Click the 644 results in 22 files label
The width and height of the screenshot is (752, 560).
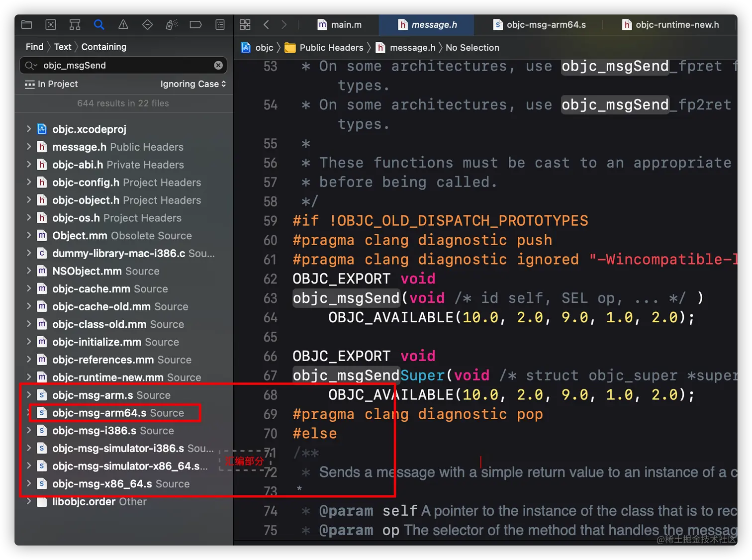tap(123, 103)
